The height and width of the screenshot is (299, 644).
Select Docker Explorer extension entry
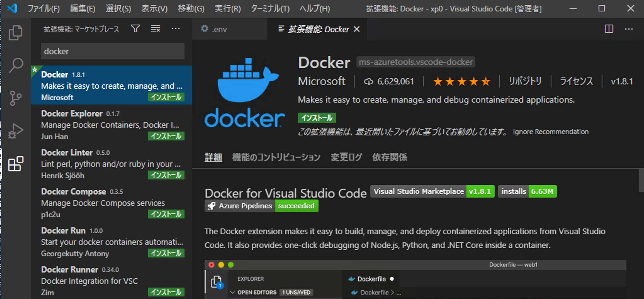pos(111,125)
